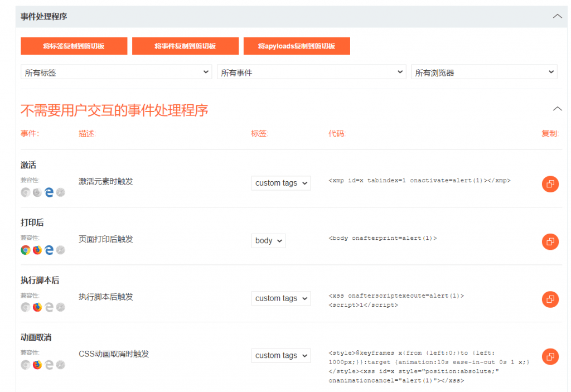Viewport: 571px width, 392px height.
Task: Click the Chrome icon in the 执行脚本后 row
Action: 26,307
